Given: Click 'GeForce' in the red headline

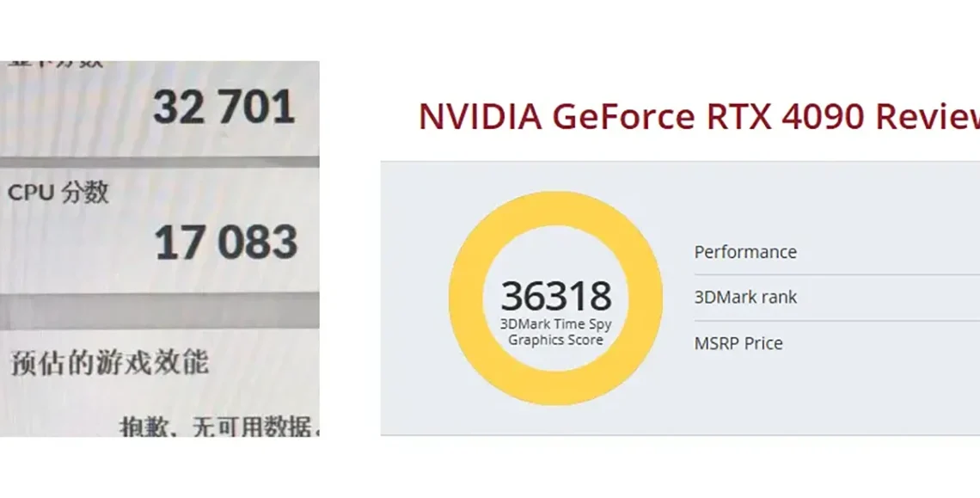Looking at the screenshot, I should (623, 116).
